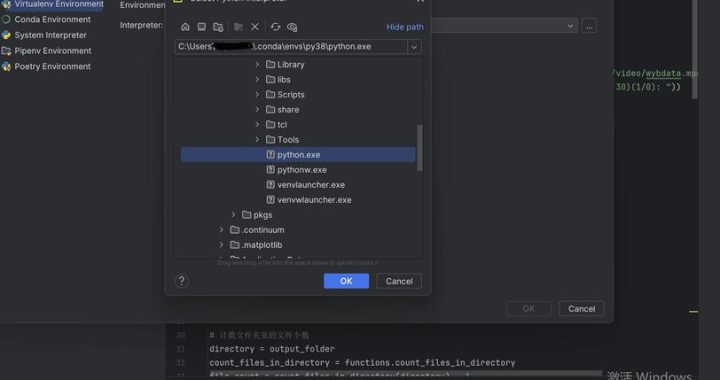Viewport: 720px width, 380px height.
Task: Click the tcl folder icon
Action: pos(270,125)
